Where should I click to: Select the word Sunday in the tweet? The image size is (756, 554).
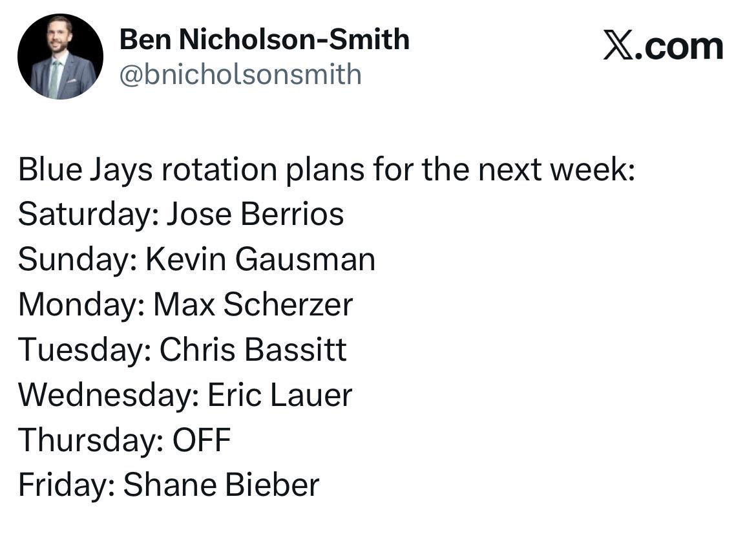75,259
